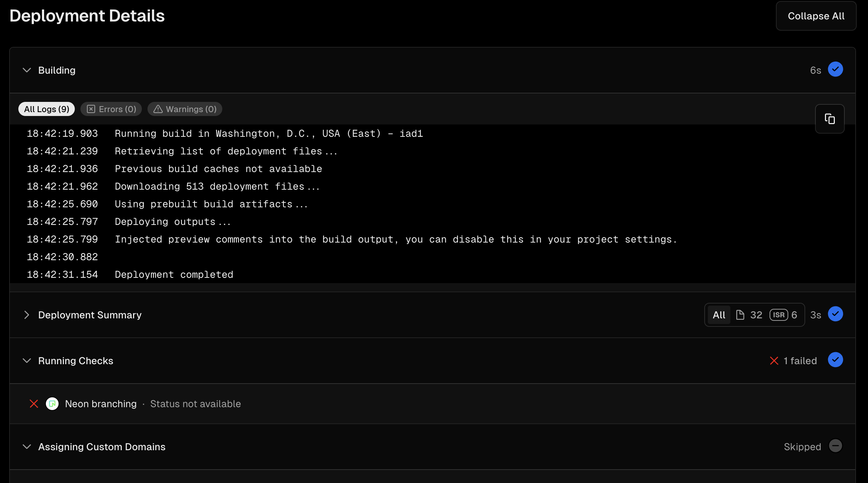868x483 pixels.
Task: Click the Running Checks blue checkmark
Action: [835, 360]
